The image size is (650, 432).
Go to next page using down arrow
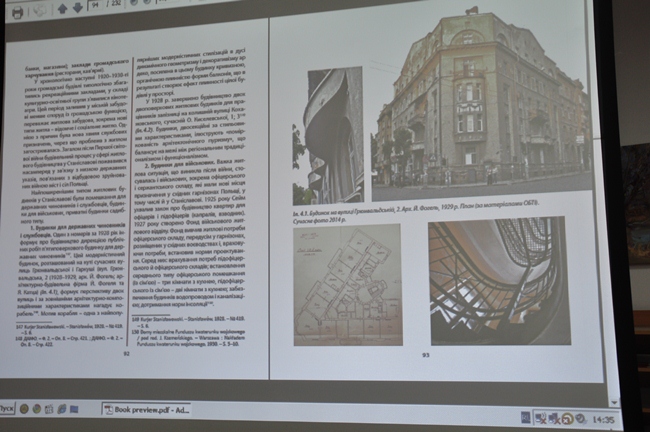(78, 8)
